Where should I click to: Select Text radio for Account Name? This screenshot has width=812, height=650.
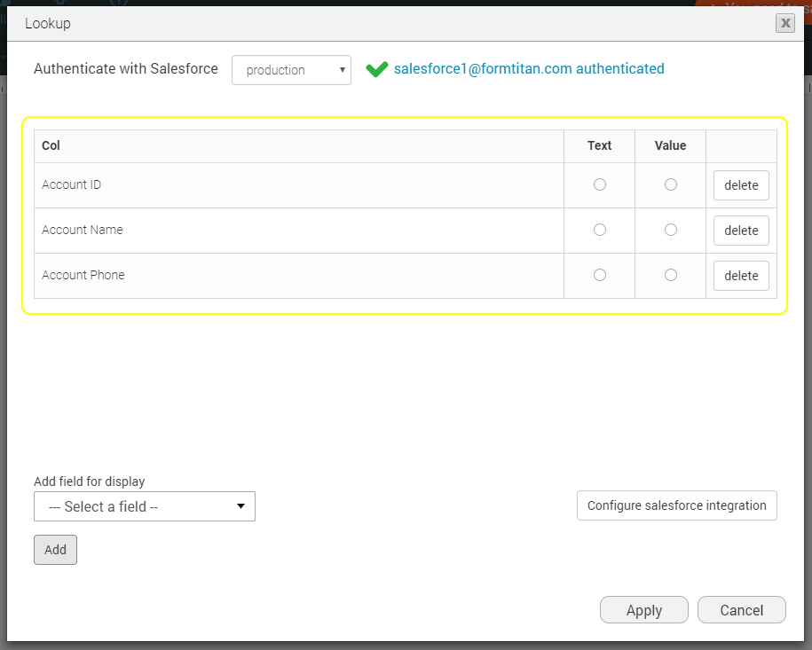600,230
